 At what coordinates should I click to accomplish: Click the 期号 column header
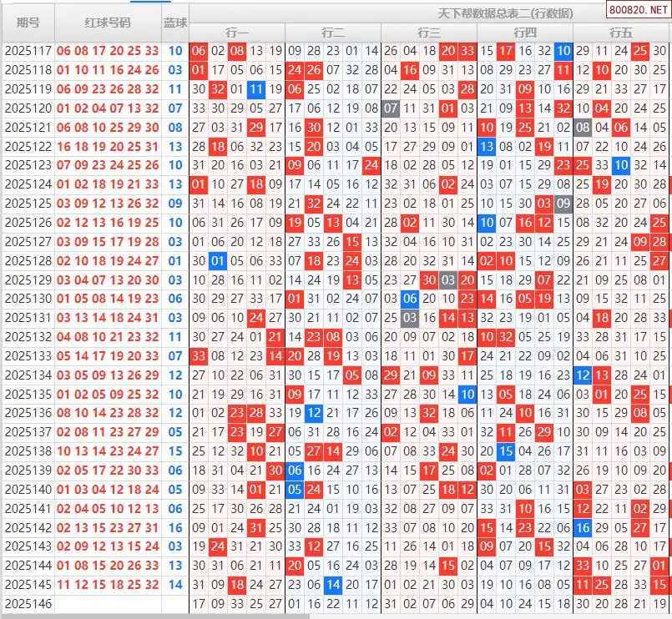click(x=28, y=23)
